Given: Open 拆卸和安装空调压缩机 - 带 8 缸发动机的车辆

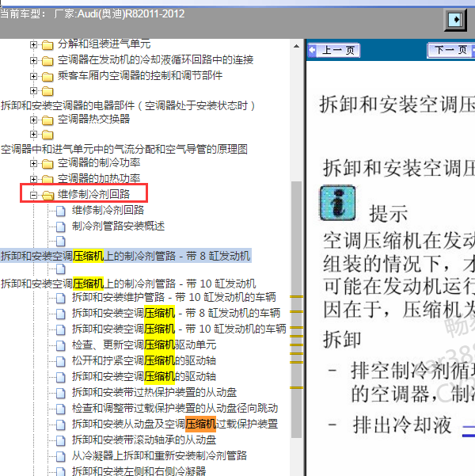Looking at the screenshot, I should click(x=176, y=313).
